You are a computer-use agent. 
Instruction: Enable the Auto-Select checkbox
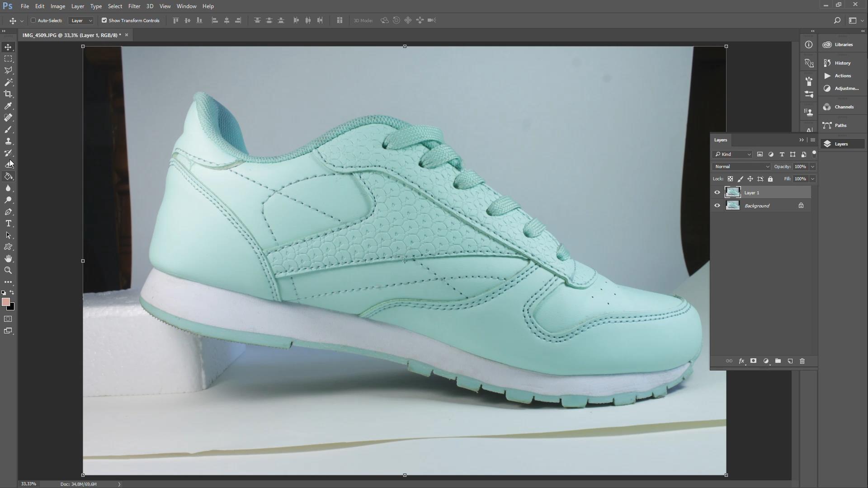point(34,20)
